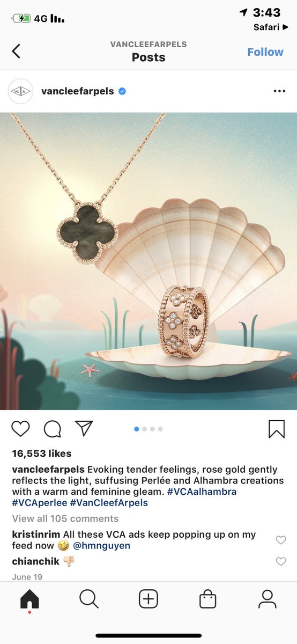297x644 pixels.
Task: Open comments with the speech bubble icon
Action: pyautogui.click(x=52, y=428)
